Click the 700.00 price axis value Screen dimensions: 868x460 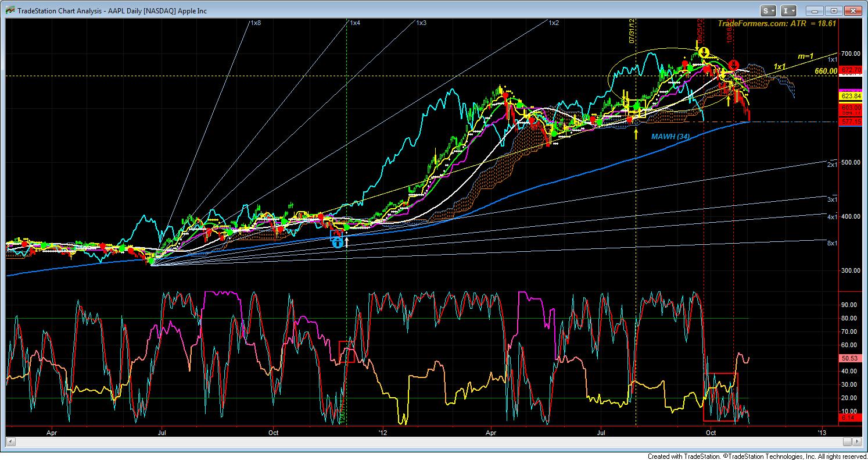(x=850, y=54)
